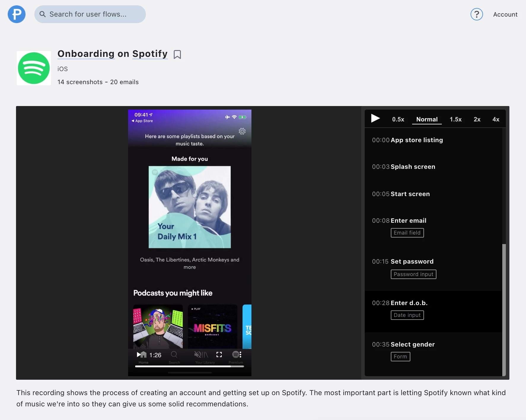Focus the Search for user flows field
The width and height of the screenshot is (526, 420).
pos(90,14)
